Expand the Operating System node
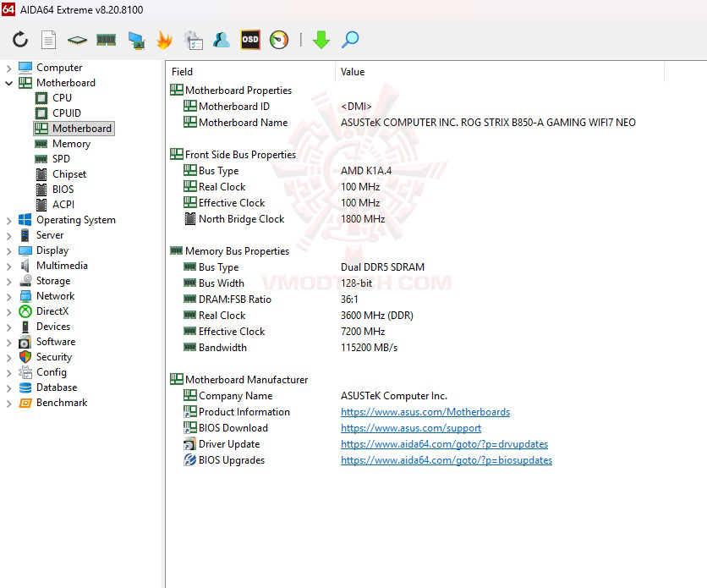The image size is (707, 588). pos(8,221)
